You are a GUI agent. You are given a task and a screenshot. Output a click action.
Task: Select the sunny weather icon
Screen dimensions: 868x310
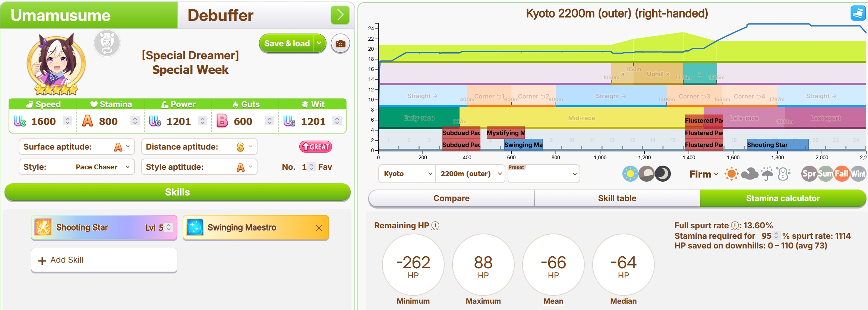(x=731, y=174)
